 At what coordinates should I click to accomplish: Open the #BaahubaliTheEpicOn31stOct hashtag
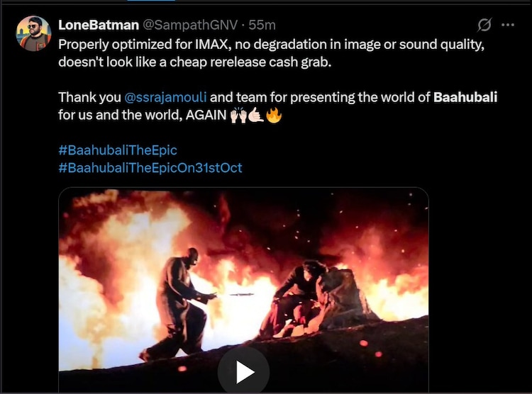150,169
